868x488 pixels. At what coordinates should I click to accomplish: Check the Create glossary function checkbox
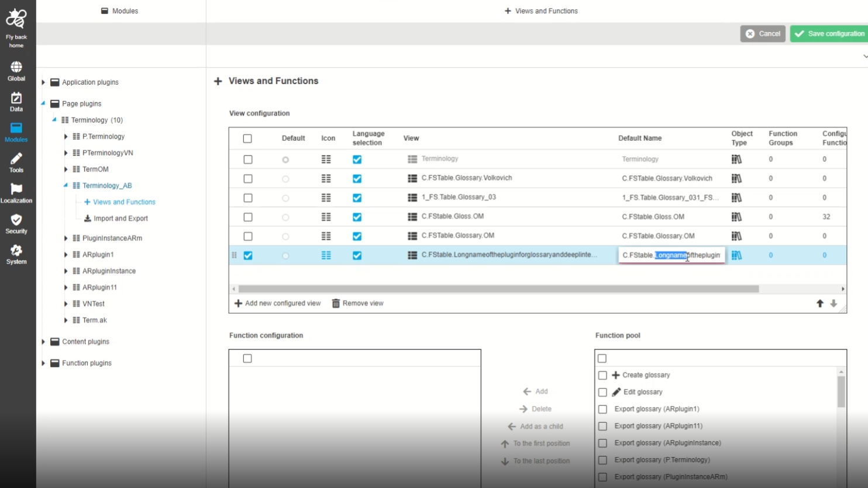click(x=602, y=375)
